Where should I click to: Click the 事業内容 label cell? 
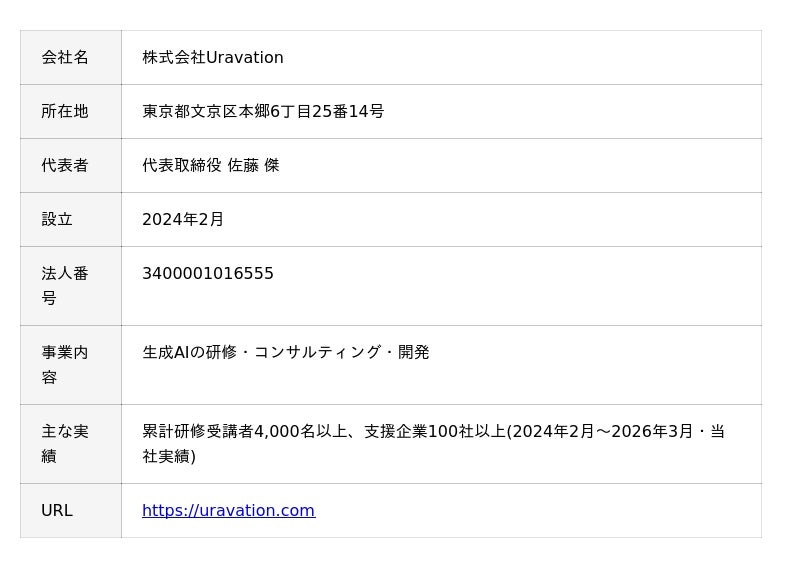point(71,365)
